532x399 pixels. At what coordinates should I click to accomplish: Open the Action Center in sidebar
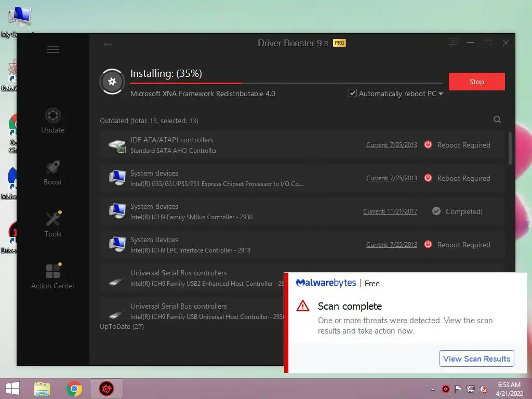pyautogui.click(x=53, y=276)
